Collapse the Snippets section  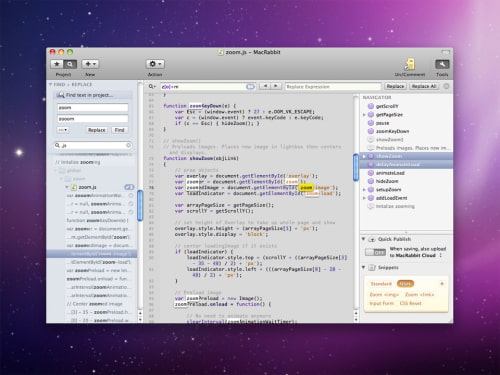(x=363, y=267)
